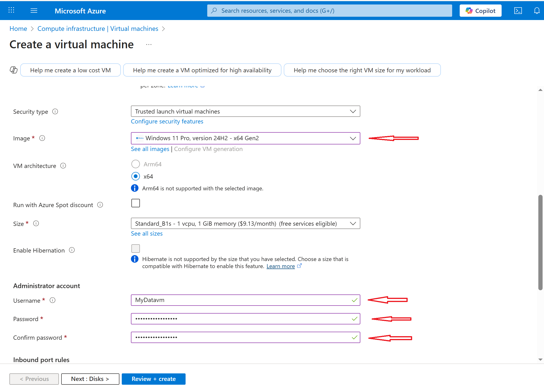
Task: Open the ellipsis menu beside the page title
Action: click(149, 45)
